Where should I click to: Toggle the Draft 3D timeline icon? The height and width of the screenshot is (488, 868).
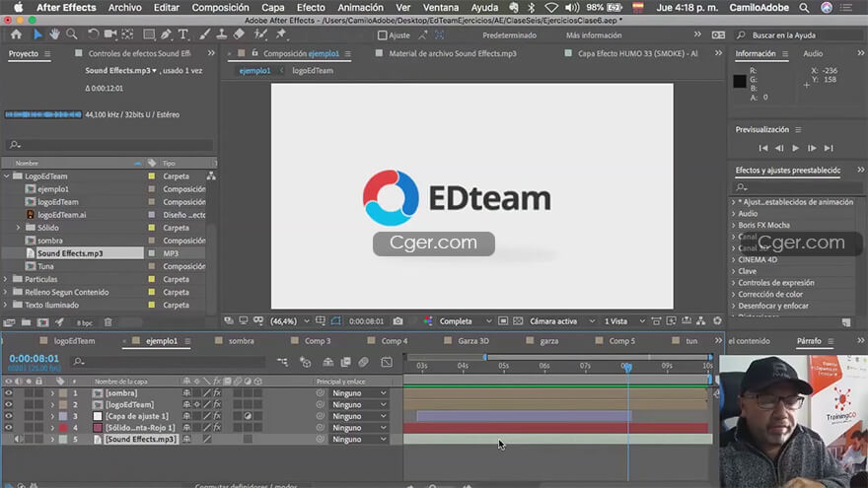(x=305, y=362)
